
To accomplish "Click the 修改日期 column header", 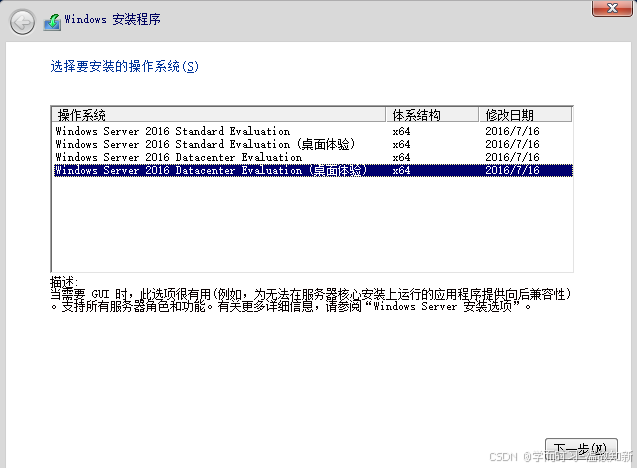I will (525, 115).
